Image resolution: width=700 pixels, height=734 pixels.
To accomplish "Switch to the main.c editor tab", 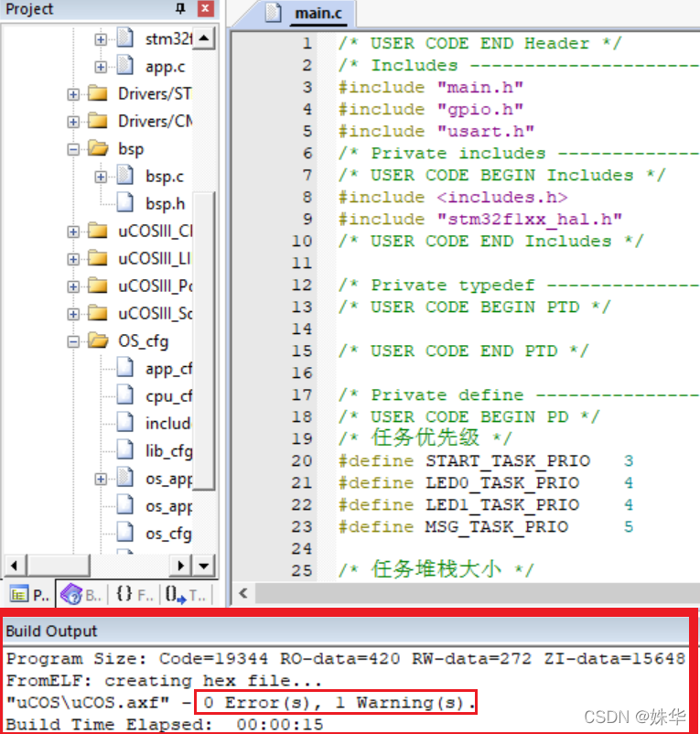I will coord(318,13).
